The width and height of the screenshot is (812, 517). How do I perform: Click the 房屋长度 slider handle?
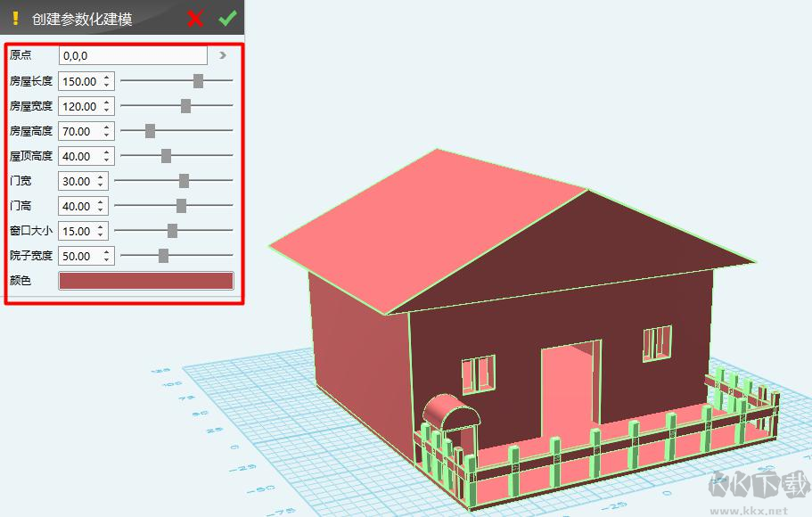click(x=198, y=79)
